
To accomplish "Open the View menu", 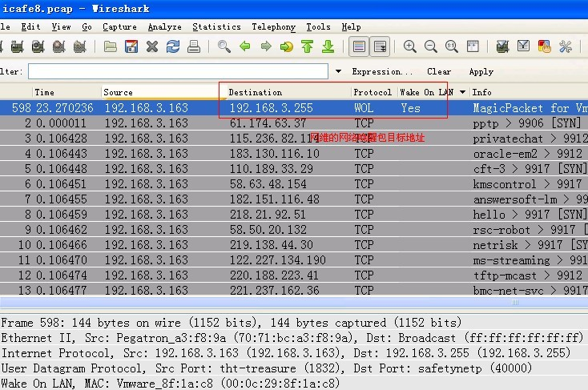I will coord(61,27).
